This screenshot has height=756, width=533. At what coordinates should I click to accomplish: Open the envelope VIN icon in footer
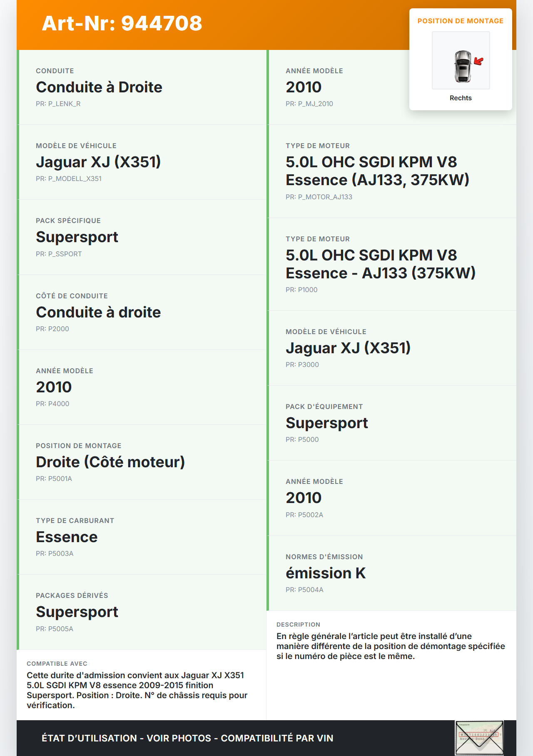pyautogui.click(x=479, y=738)
